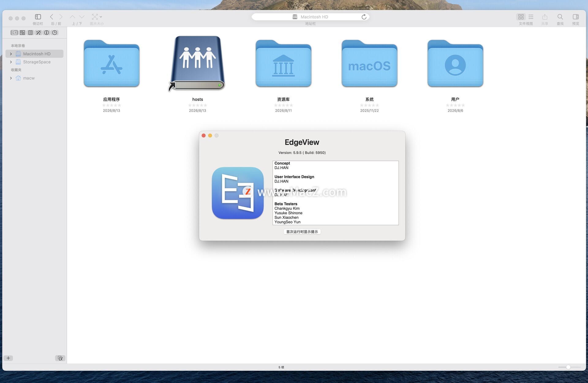
Task: Click the selection cursor icon at sidebar bottom
Action: click(60, 358)
